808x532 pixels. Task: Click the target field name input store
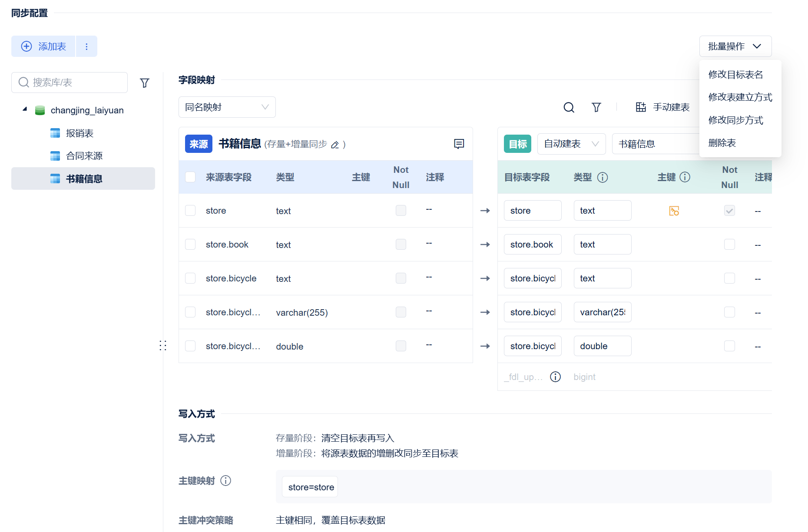(x=533, y=211)
